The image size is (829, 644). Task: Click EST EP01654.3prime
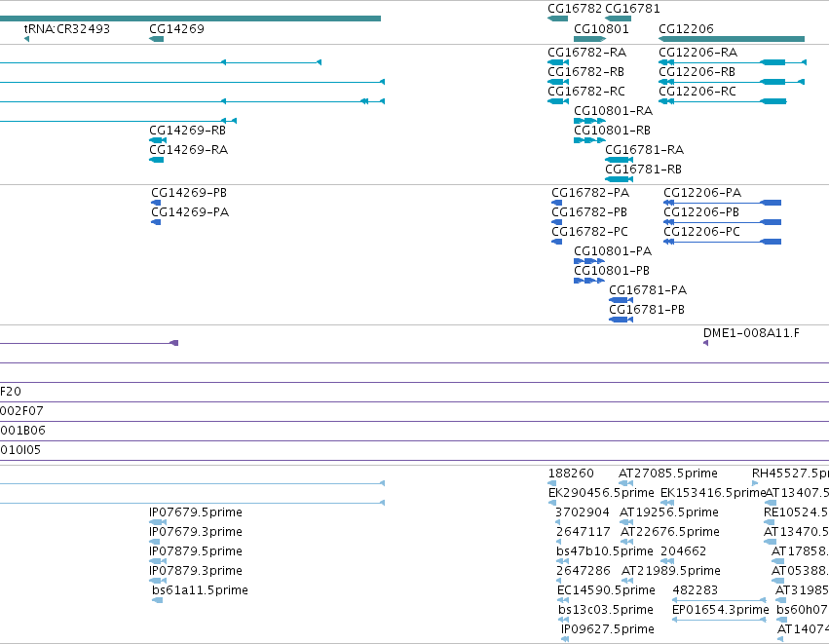coord(721,611)
